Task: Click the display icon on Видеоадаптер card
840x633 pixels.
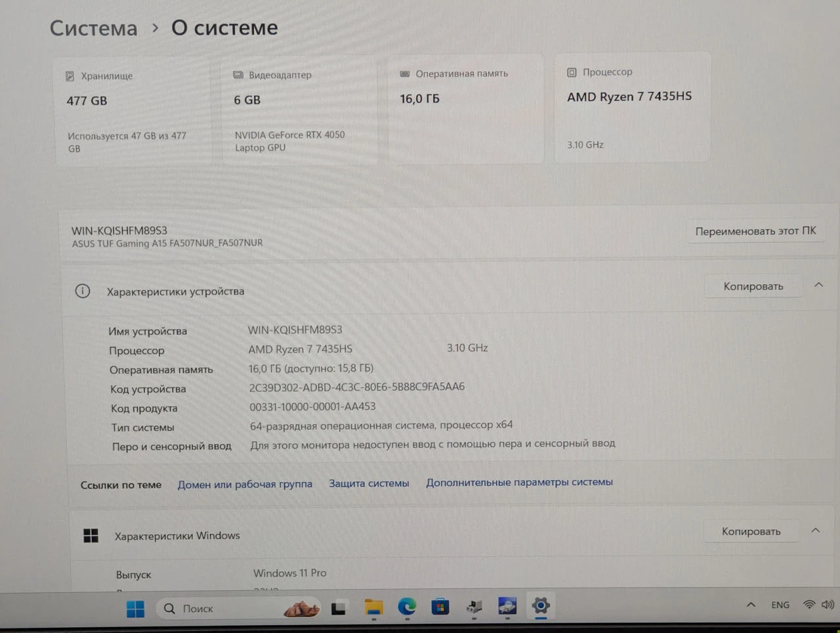Action: click(238, 75)
